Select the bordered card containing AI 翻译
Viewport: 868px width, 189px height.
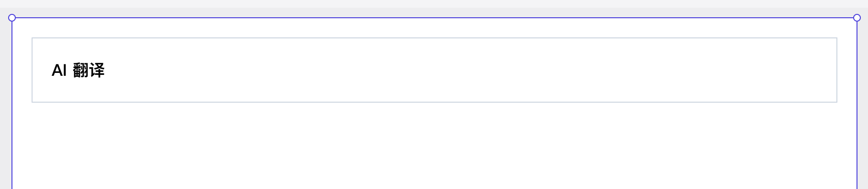[434, 70]
